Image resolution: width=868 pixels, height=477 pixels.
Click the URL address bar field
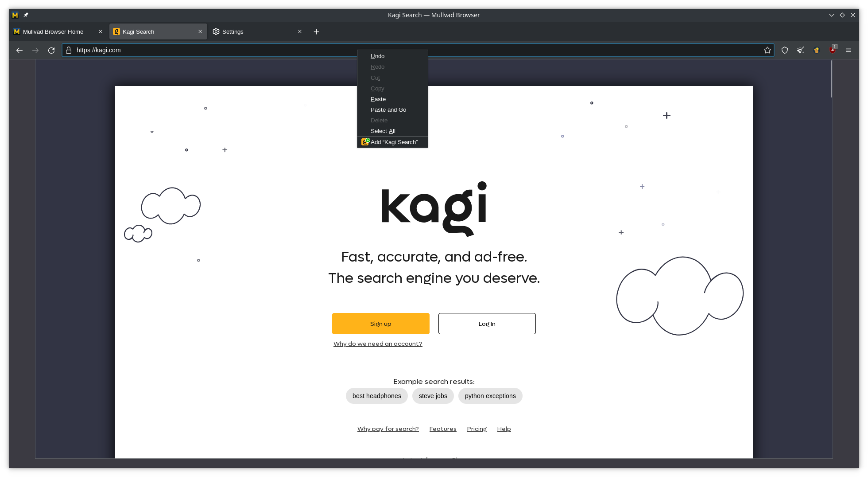tap(418, 50)
